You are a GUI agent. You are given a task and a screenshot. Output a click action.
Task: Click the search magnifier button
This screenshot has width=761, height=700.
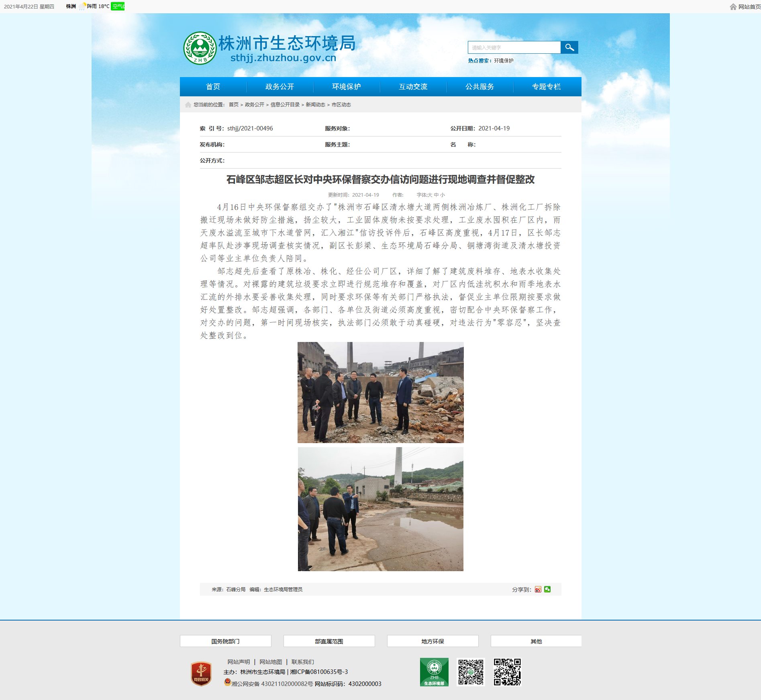pyautogui.click(x=569, y=47)
